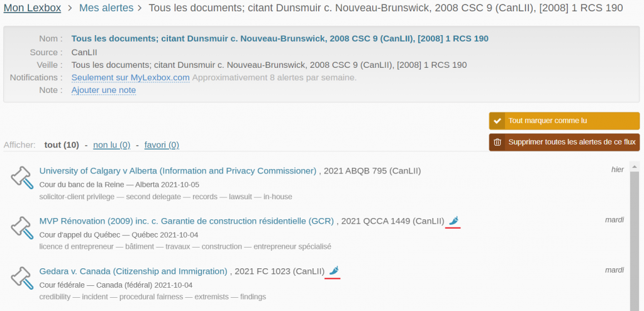Viewport: 644px width, 311px height.
Task: Open the Seulement sur MyLexbox.com notification setting
Action: coord(130,77)
